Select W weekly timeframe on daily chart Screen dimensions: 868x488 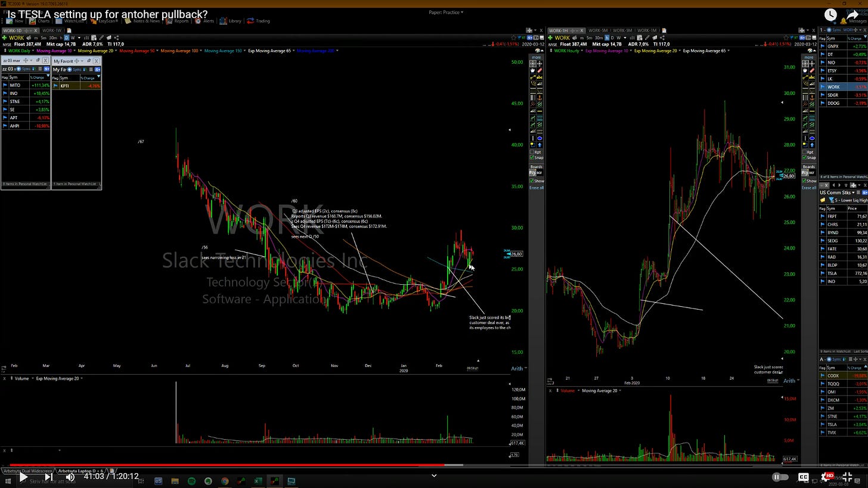73,38
